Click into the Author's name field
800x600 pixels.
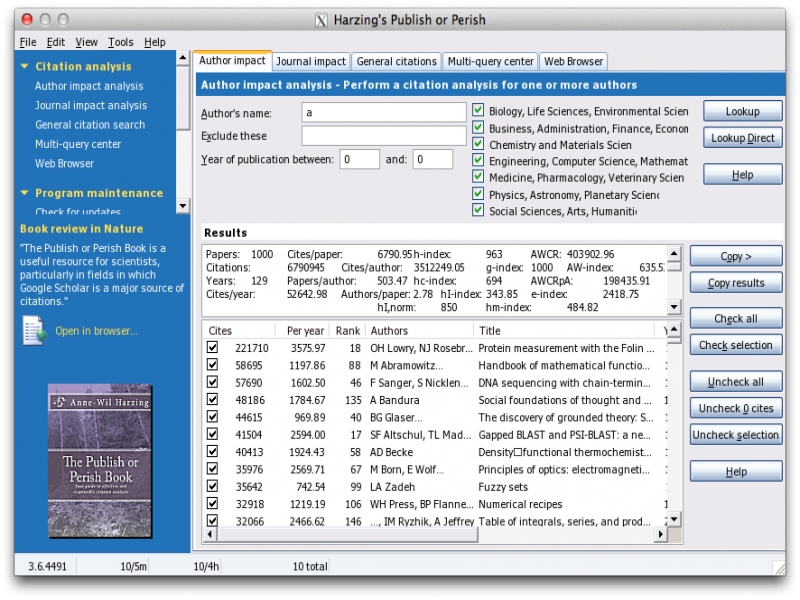(x=384, y=112)
